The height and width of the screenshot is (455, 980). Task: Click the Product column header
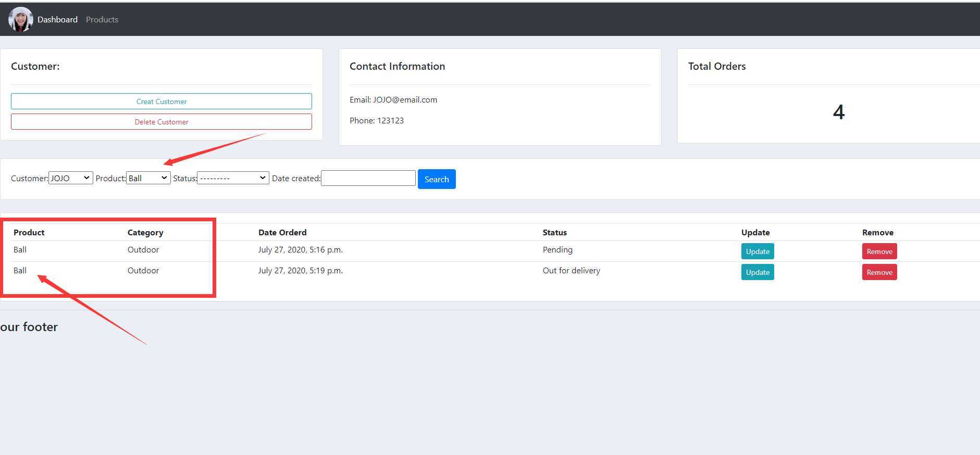pyautogui.click(x=29, y=232)
